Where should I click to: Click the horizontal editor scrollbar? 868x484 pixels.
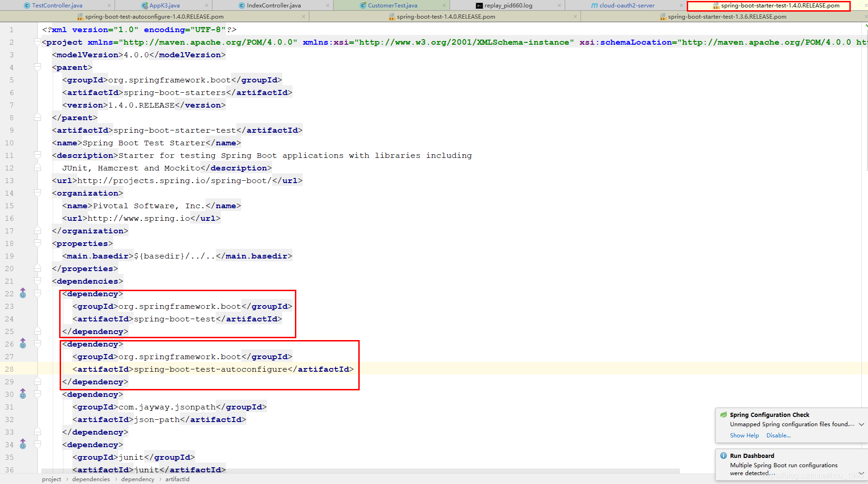pyautogui.click(x=360, y=470)
